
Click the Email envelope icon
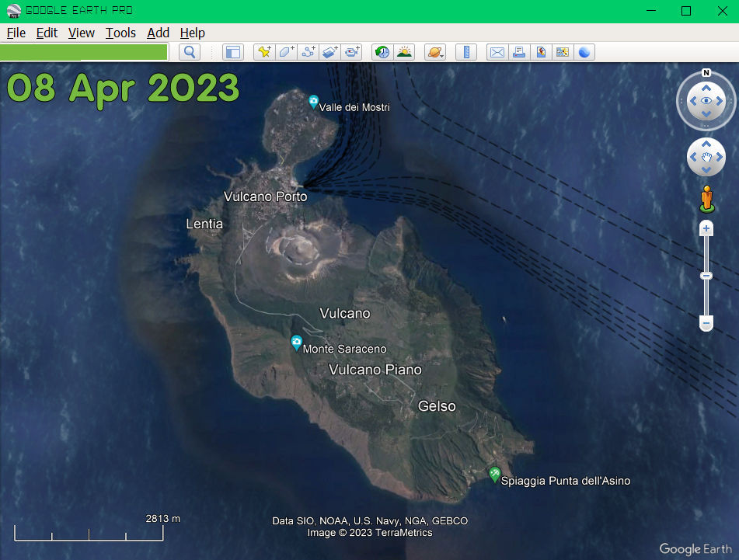(497, 52)
